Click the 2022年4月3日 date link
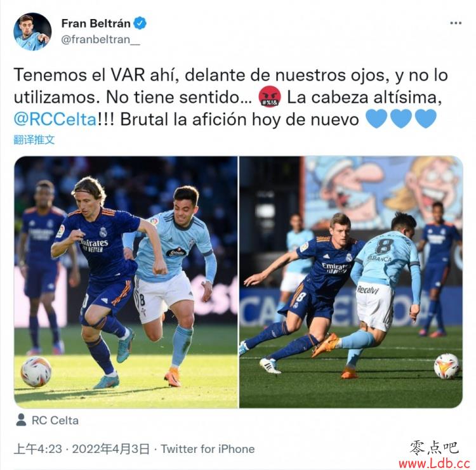 coord(111,449)
